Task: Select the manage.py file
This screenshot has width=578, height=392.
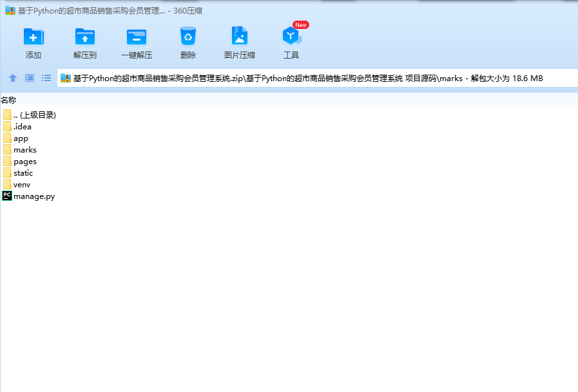Action: [29, 196]
